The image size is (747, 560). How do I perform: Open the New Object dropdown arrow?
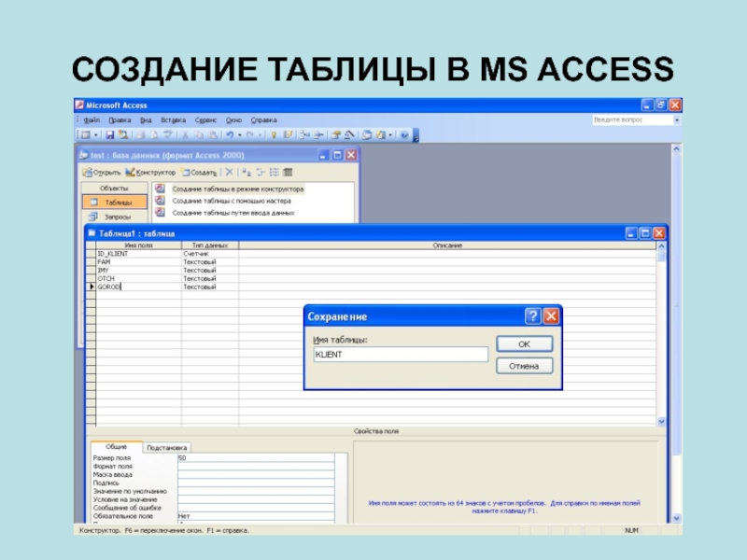click(390, 135)
